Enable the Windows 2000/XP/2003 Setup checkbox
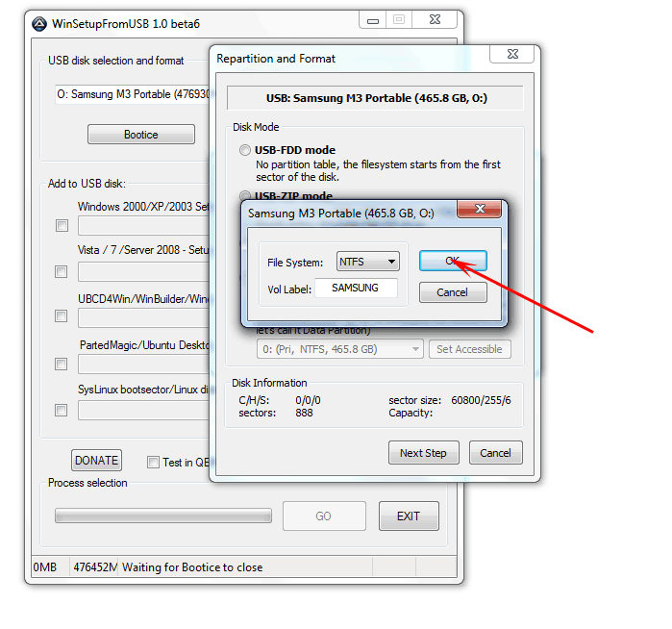Image resolution: width=672 pixels, height=629 pixels. click(x=62, y=225)
